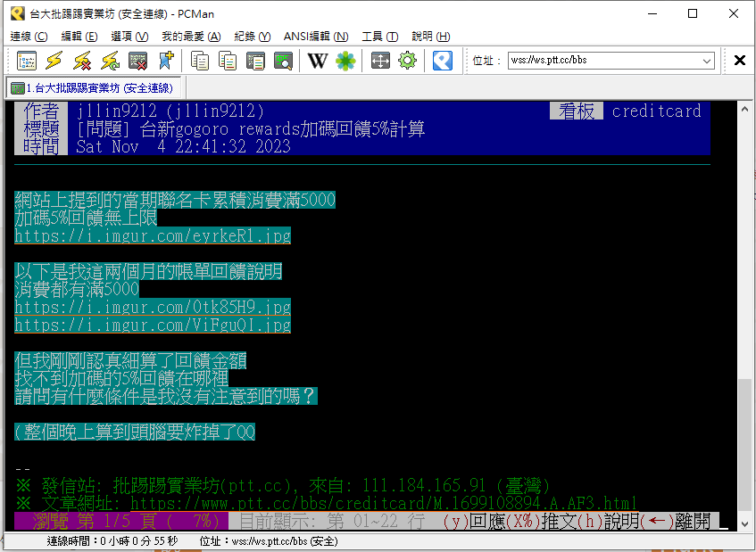Expand the address dropdown list
Viewport: 756px width, 552px height.
(707, 61)
